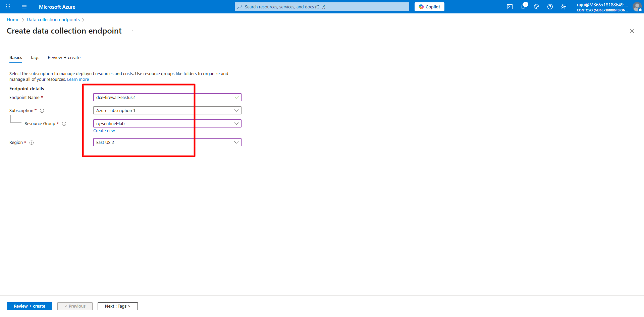Go to Data collection endpoints breadcrumb

pyautogui.click(x=53, y=19)
